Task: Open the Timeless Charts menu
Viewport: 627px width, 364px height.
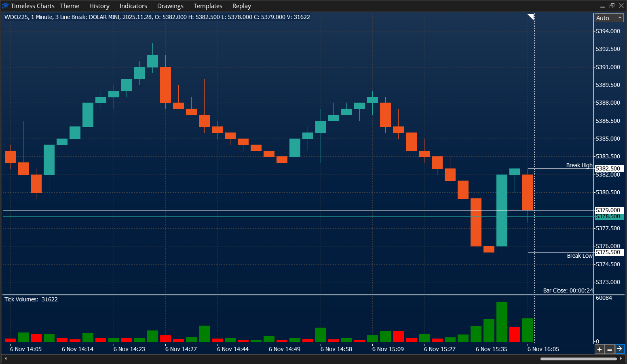Action: click(32, 6)
